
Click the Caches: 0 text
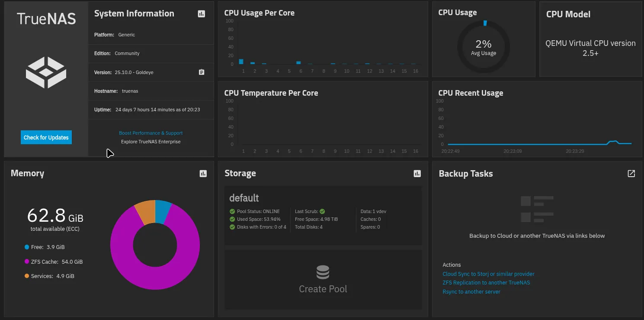[370, 219]
